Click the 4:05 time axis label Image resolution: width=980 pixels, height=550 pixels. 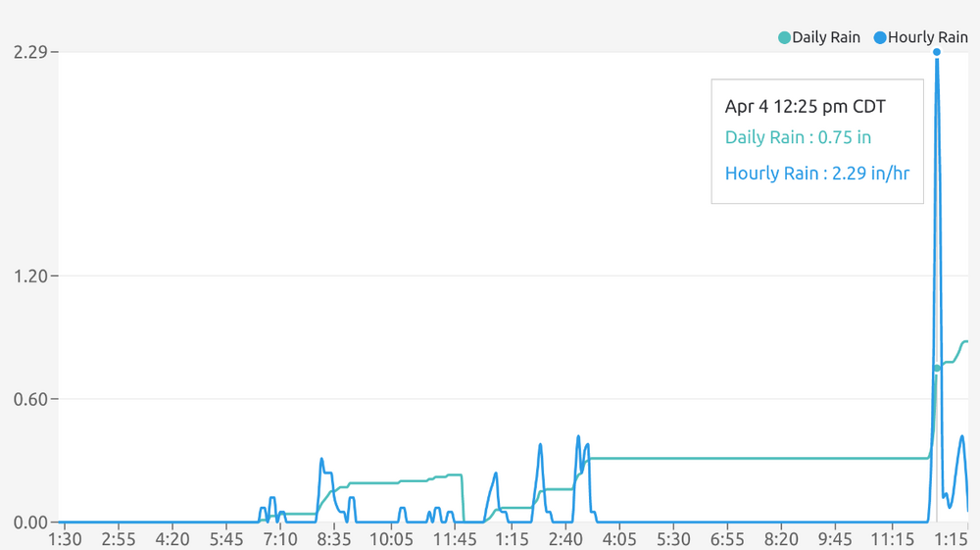[x=619, y=539]
